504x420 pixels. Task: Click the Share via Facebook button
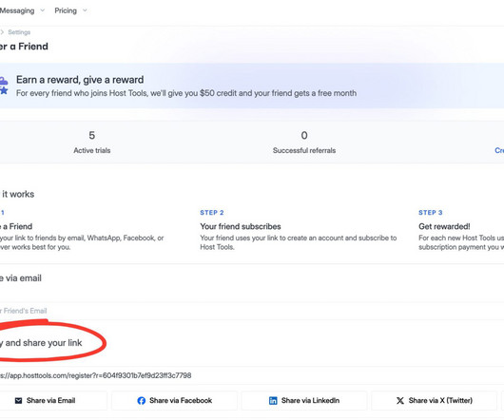175,400
